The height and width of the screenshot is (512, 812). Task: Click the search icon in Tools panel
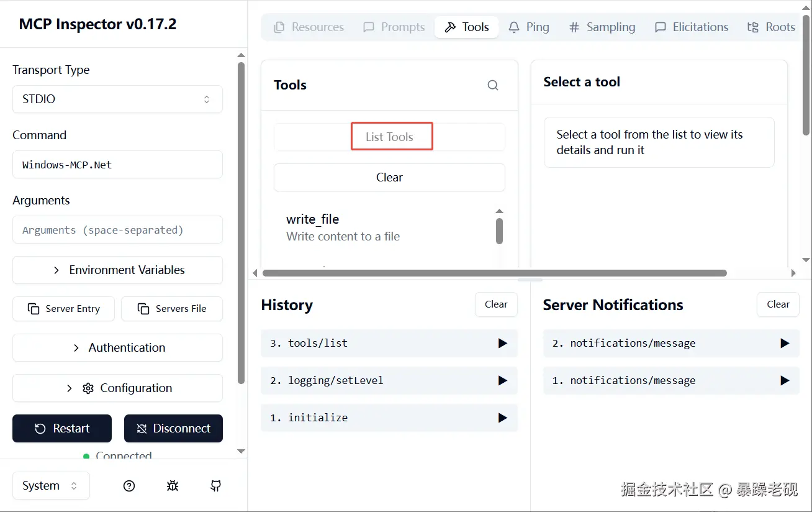pyautogui.click(x=493, y=85)
